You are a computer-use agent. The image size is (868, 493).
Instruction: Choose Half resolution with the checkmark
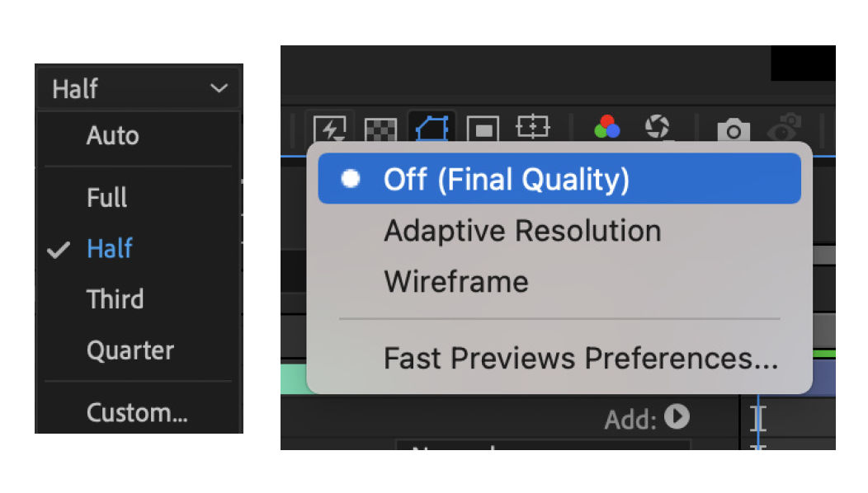pyautogui.click(x=110, y=248)
